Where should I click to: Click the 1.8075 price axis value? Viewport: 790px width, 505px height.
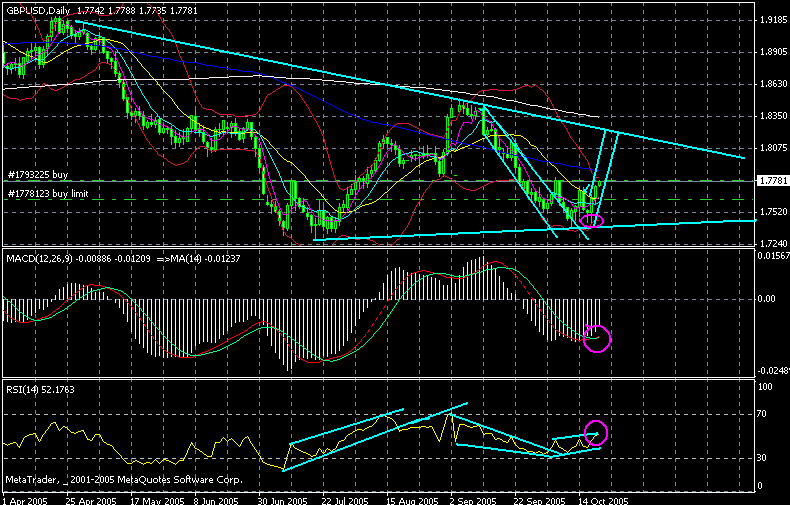click(x=773, y=148)
